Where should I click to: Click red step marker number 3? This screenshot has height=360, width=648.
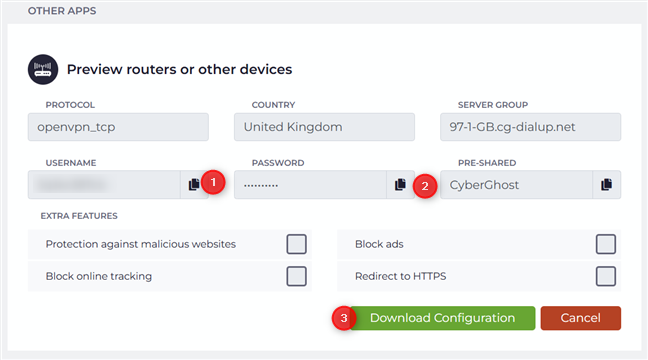pos(344,318)
